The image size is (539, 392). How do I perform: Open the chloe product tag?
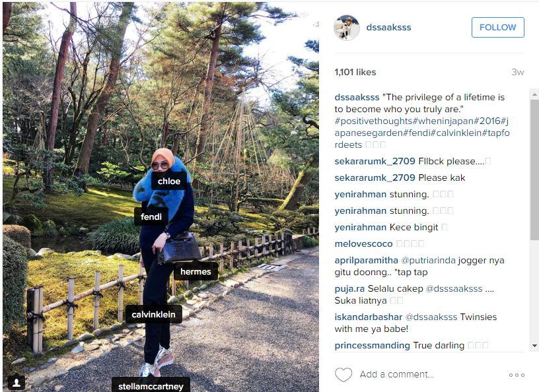pos(169,181)
